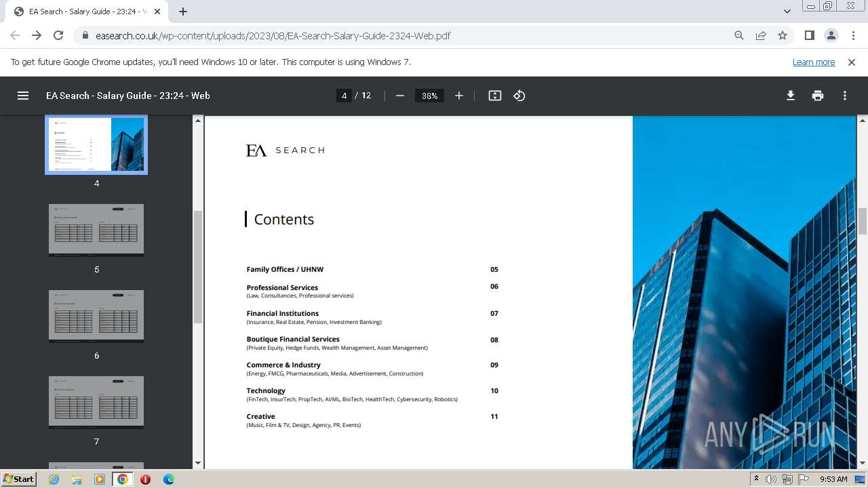The width and height of the screenshot is (868, 488).
Task: Select page 4 thumbnail
Action: (x=96, y=144)
